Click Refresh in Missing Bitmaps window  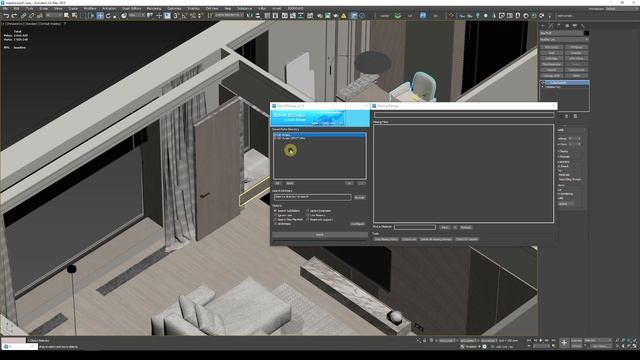466,227
